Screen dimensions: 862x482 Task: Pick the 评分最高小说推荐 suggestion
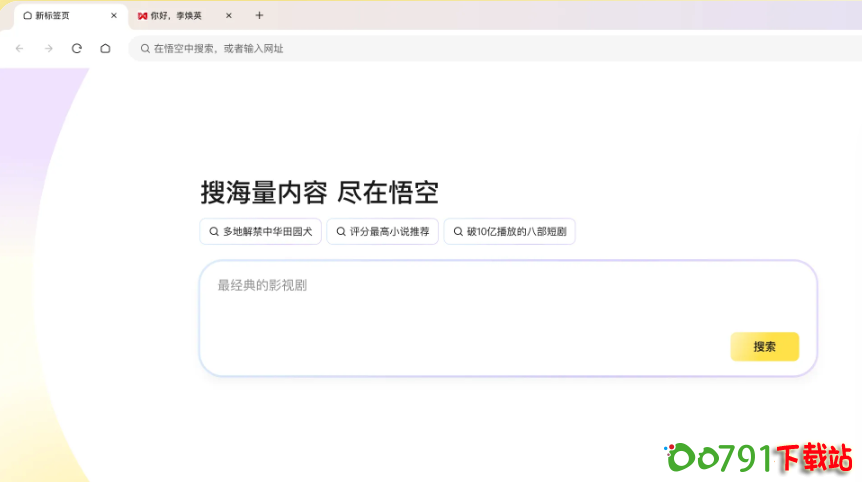pyautogui.click(x=382, y=232)
